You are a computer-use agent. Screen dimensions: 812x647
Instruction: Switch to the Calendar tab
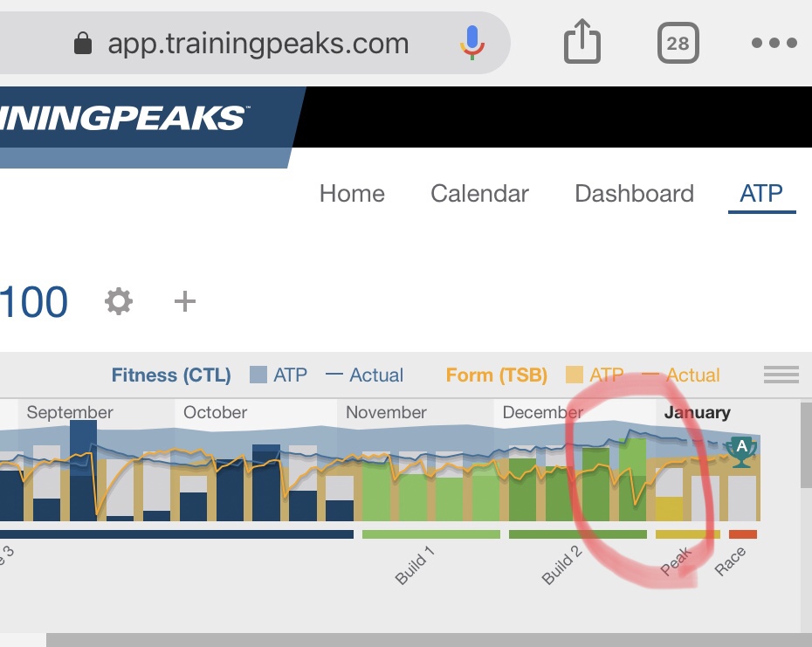coord(479,194)
